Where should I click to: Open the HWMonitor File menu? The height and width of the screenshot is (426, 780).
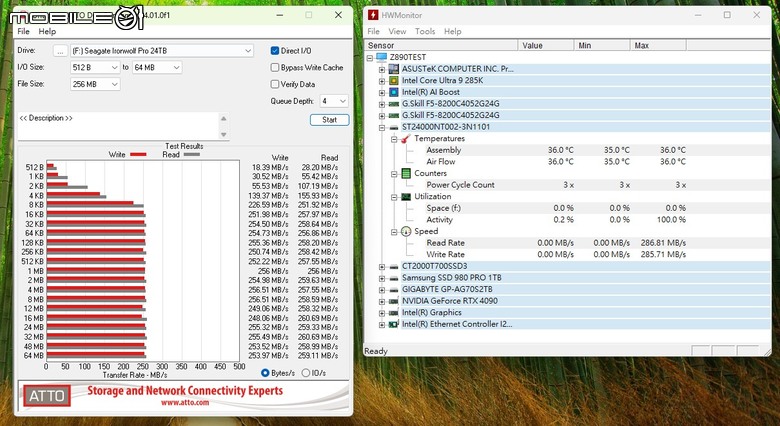(374, 31)
